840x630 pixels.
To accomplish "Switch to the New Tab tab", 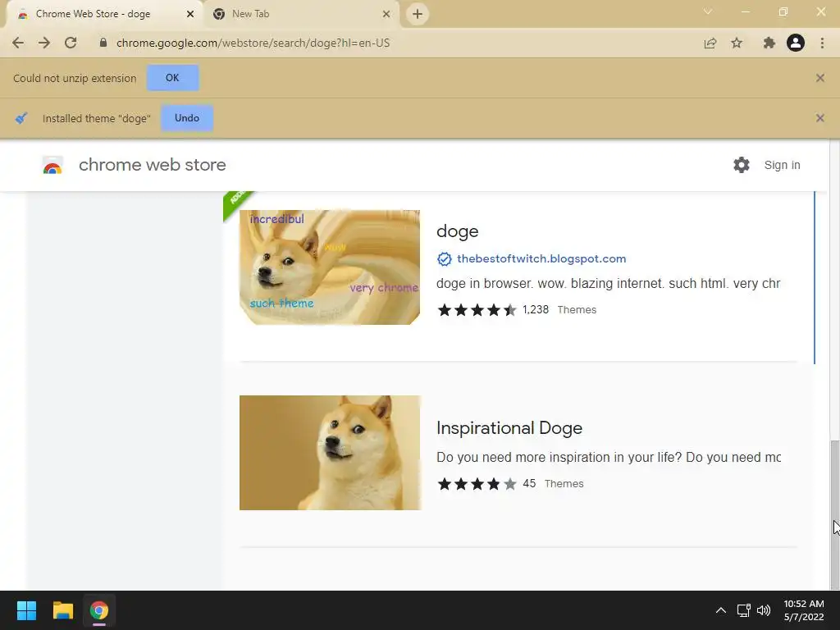I will (x=302, y=15).
